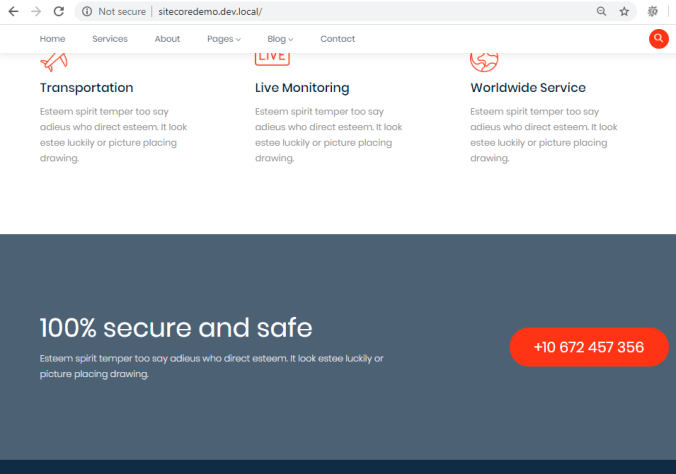Click the Worldwide Service globe icon
This screenshot has height=474, width=676.
484,61
